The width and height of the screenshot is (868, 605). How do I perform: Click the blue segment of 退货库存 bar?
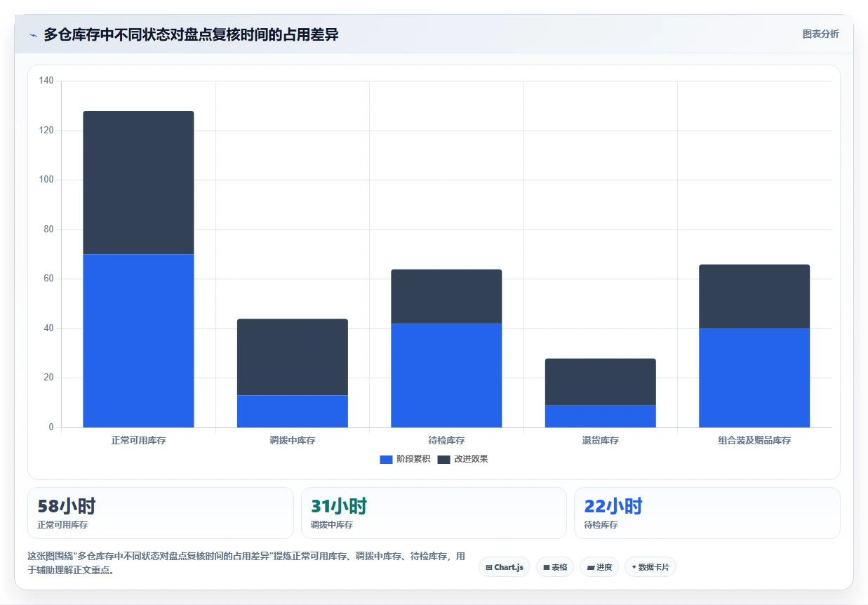(x=600, y=416)
